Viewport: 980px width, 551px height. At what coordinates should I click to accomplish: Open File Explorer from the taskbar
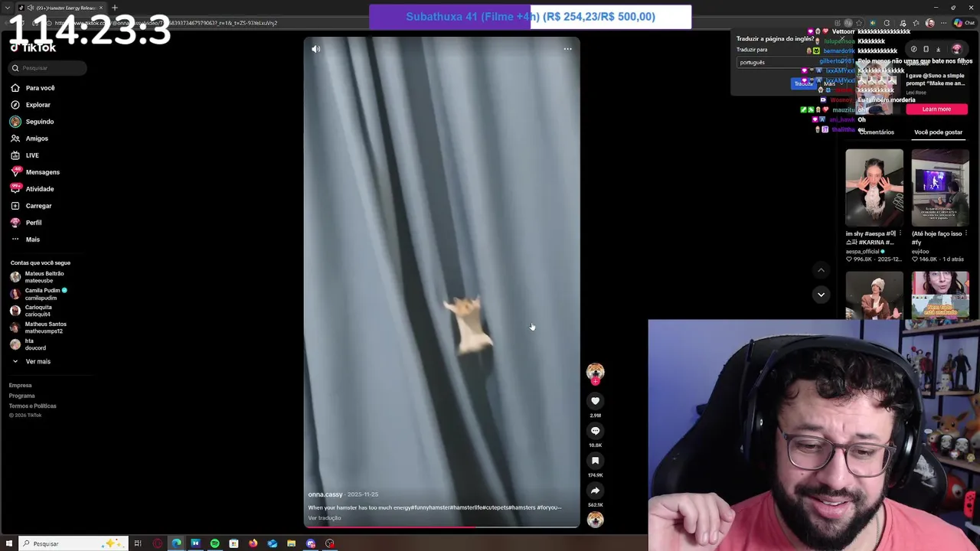[x=291, y=543]
